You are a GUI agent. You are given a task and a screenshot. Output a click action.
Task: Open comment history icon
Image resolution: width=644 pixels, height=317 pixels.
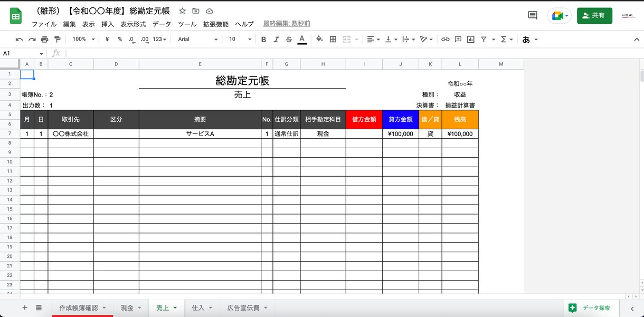click(533, 15)
